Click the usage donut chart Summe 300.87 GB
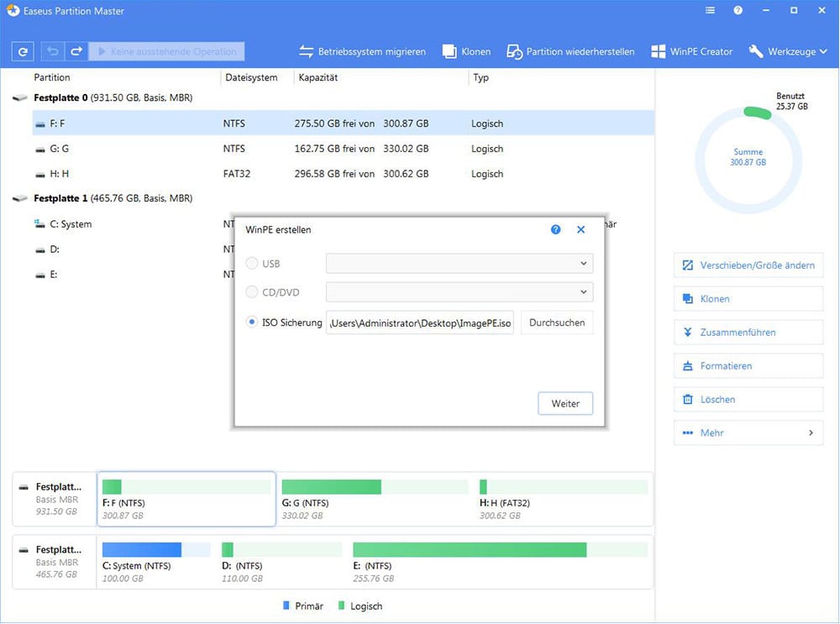The image size is (840, 624). click(748, 160)
